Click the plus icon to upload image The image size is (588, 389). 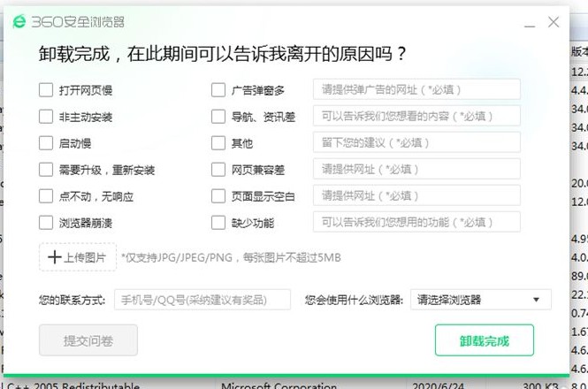(55, 257)
